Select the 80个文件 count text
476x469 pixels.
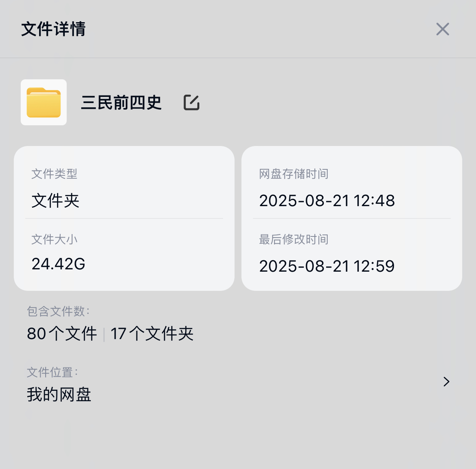[62, 334]
